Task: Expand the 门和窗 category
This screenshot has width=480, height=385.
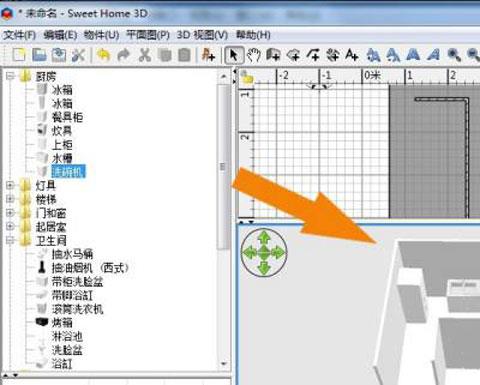Action: [10, 213]
